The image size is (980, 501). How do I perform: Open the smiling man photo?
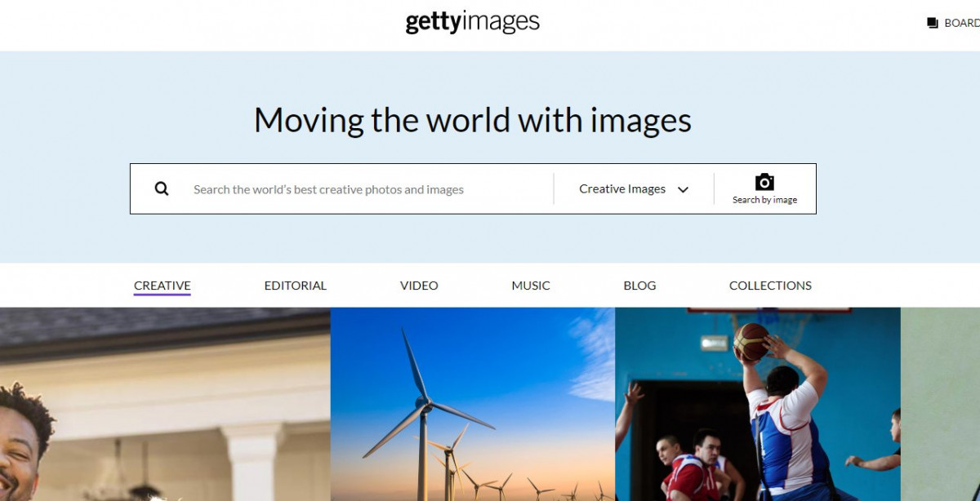pyautogui.click(x=165, y=405)
